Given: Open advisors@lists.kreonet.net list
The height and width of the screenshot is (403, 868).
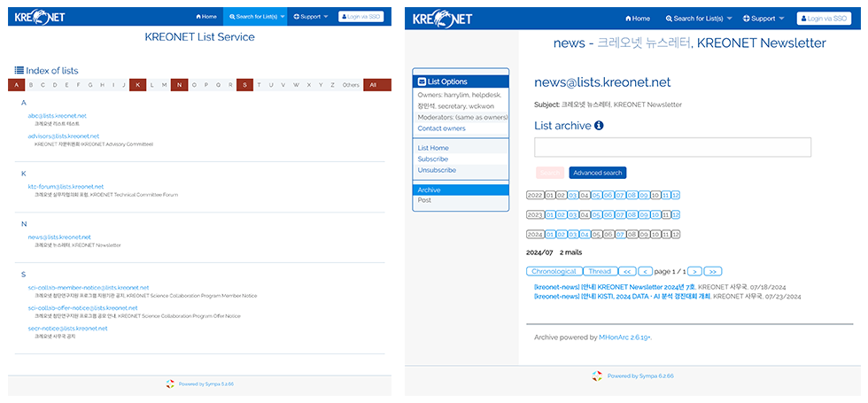Looking at the screenshot, I should (64, 136).
